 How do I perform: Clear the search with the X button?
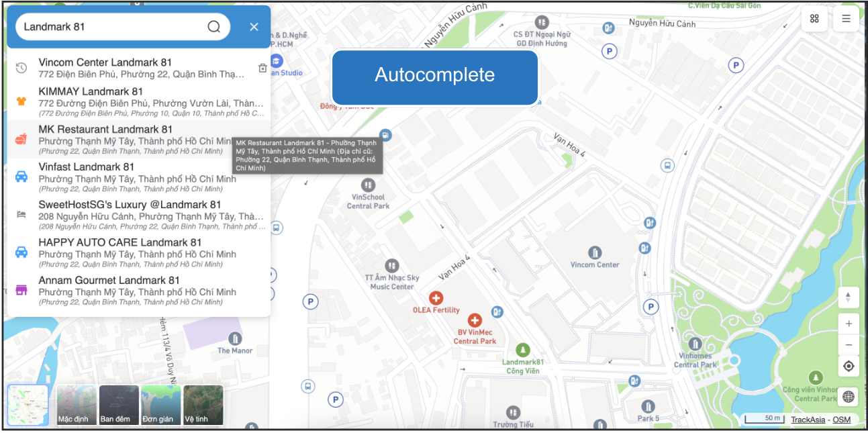[254, 27]
